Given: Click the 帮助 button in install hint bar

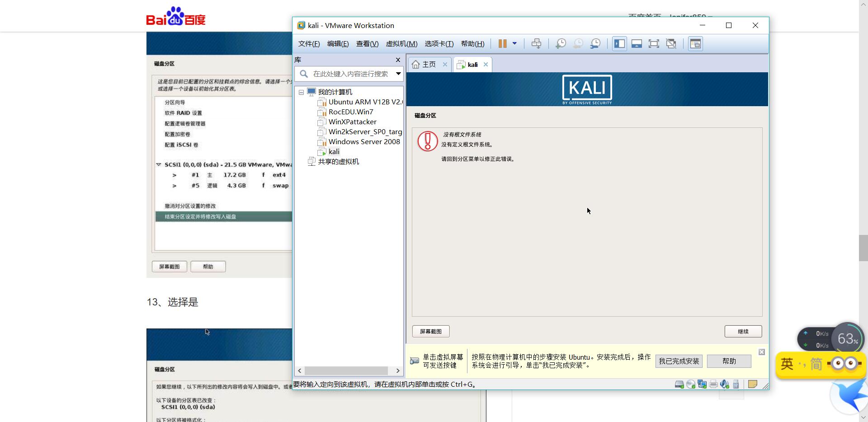Looking at the screenshot, I should [x=729, y=361].
